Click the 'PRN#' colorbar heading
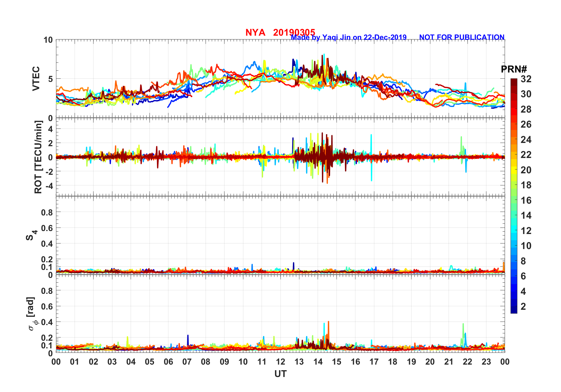The image size is (561, 392). click(514, 69)
